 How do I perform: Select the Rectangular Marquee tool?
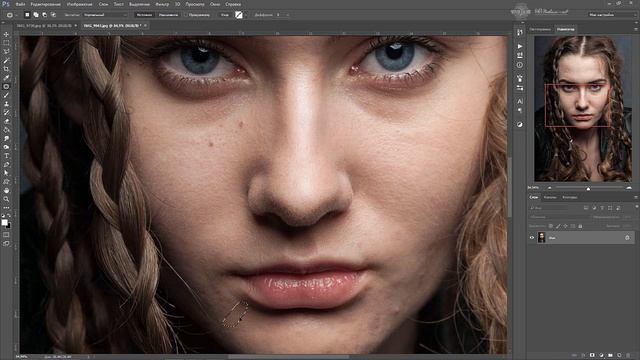point(6,43)
